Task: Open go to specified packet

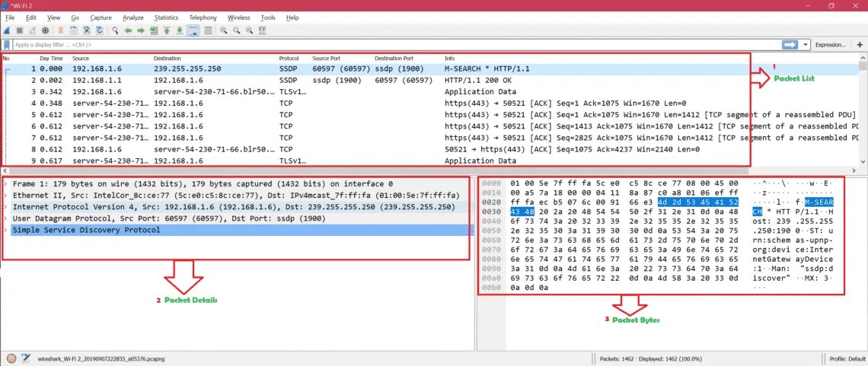Action: tap(153, 30)
